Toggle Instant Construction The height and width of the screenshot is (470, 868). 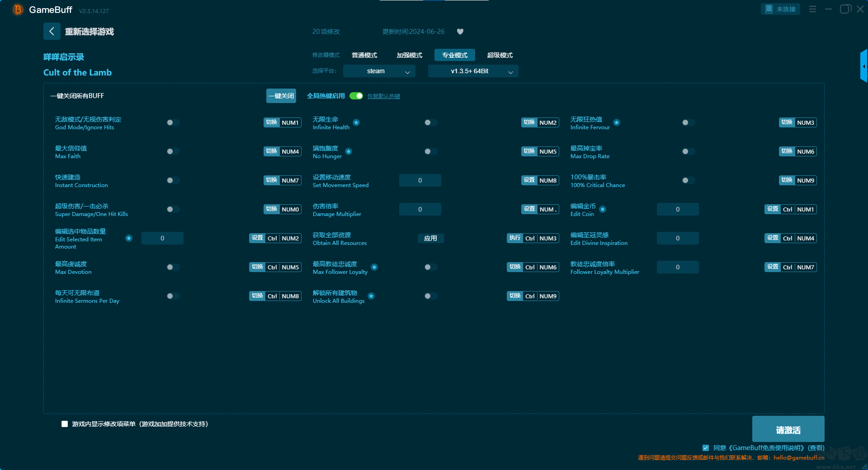173,180
